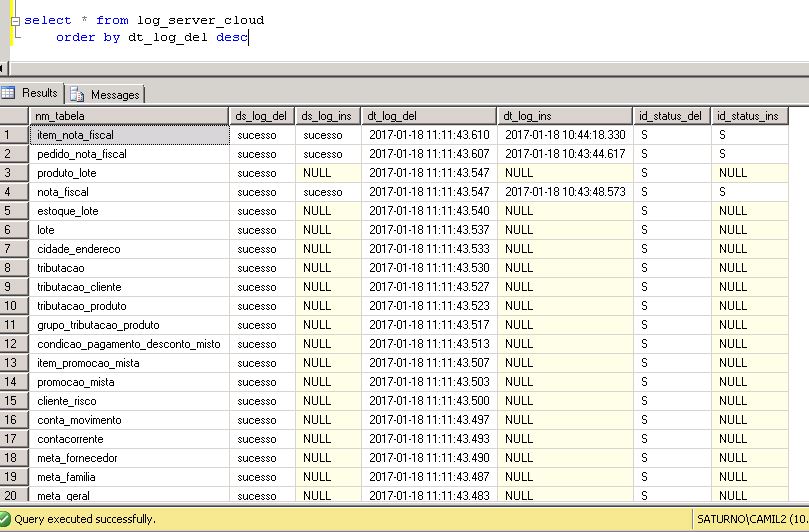The image size is (809, 532).
Task: Click the ds_log_del sucesso cell in row 15
Action: (x=262, y=401)
